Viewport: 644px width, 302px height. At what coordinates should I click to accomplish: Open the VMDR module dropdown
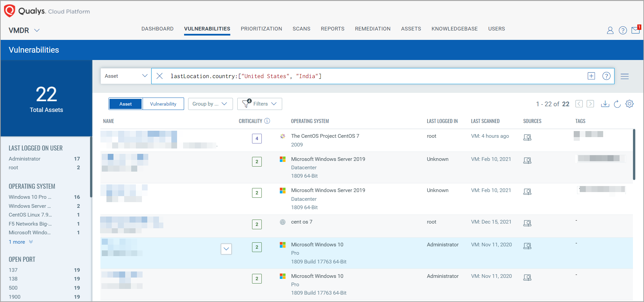[24, 31]
